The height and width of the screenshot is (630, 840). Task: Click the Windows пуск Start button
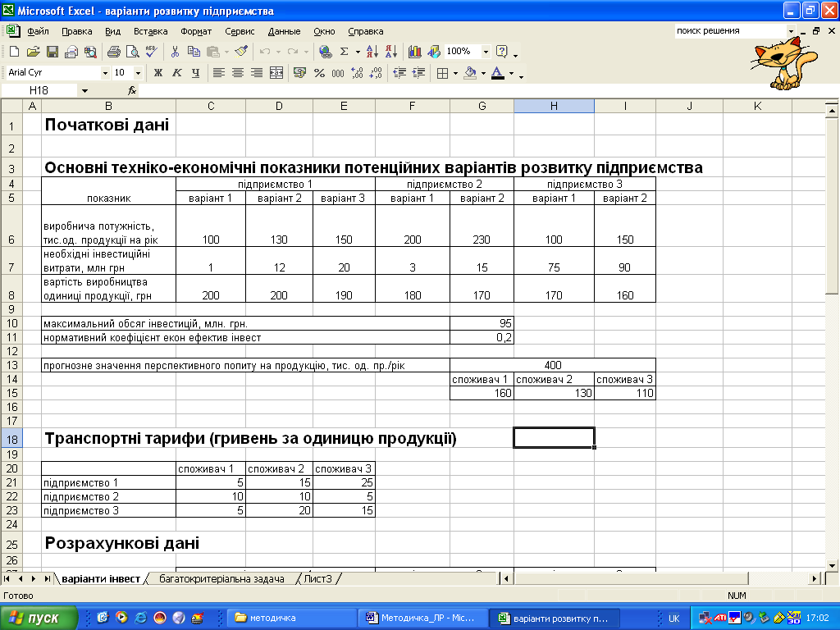pos(38,619)
